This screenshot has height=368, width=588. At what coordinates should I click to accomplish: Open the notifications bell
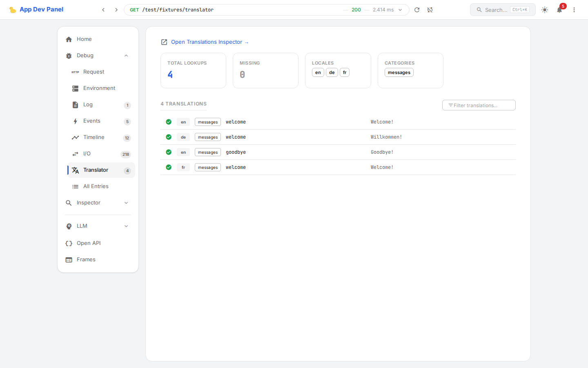coord(559,10)
